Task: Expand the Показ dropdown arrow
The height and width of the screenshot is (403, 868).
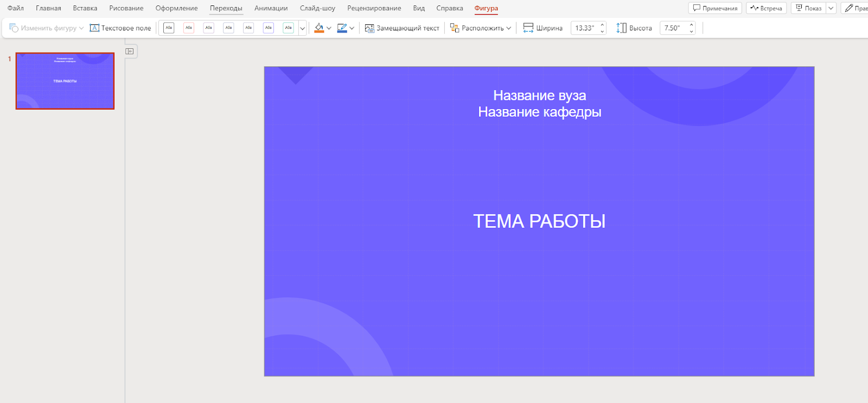Action: (x=831, y=8)
